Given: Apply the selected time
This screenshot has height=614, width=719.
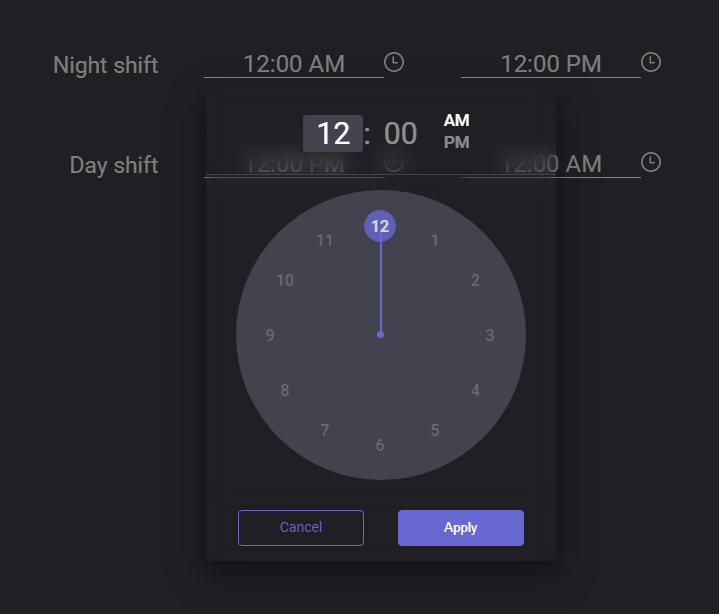Looking at the screenshot, I should click(x=460, y=528).
